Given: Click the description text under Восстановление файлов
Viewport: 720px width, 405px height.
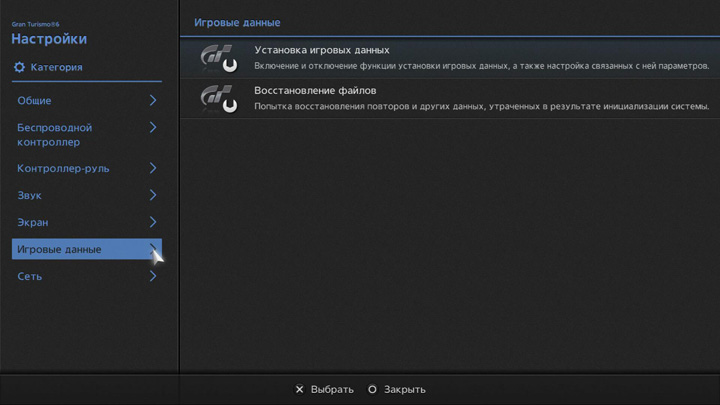Looking at the screenshot, I should [x=481, y=106].
